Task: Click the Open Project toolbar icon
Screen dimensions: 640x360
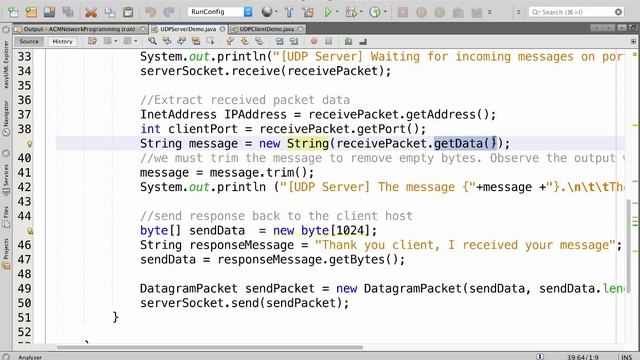Action: 49,12
